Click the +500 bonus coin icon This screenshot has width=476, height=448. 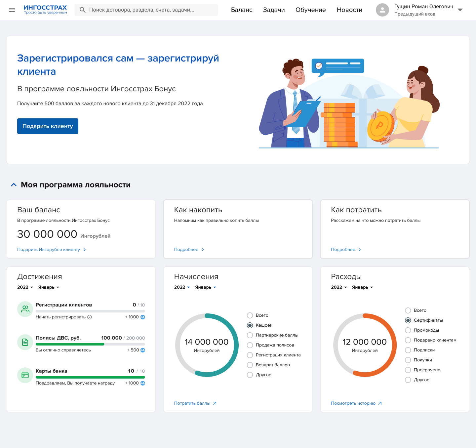pyautogui.click(x=142, y=350)
